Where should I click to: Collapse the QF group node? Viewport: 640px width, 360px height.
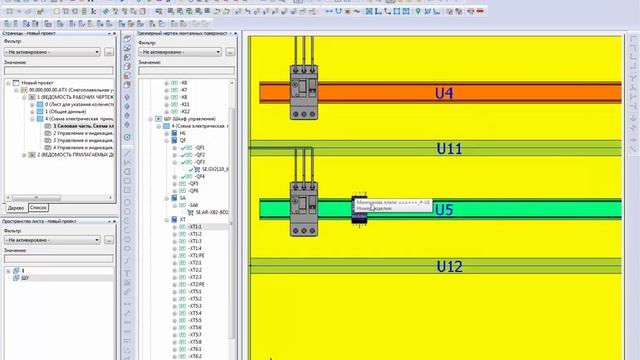point(167,141)
